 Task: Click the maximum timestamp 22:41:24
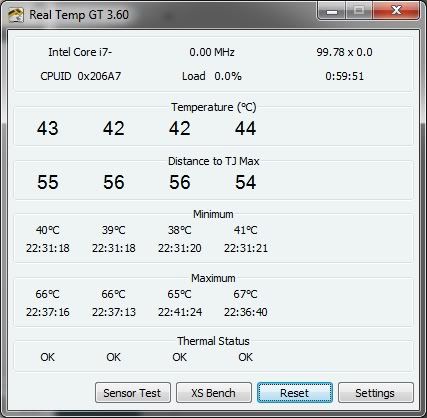pos(180,312)
